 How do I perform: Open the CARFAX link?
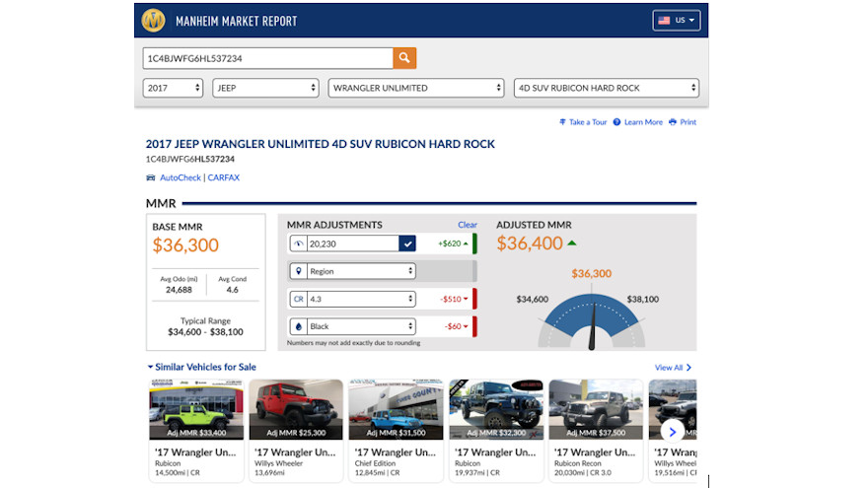[x=223, y=178]
